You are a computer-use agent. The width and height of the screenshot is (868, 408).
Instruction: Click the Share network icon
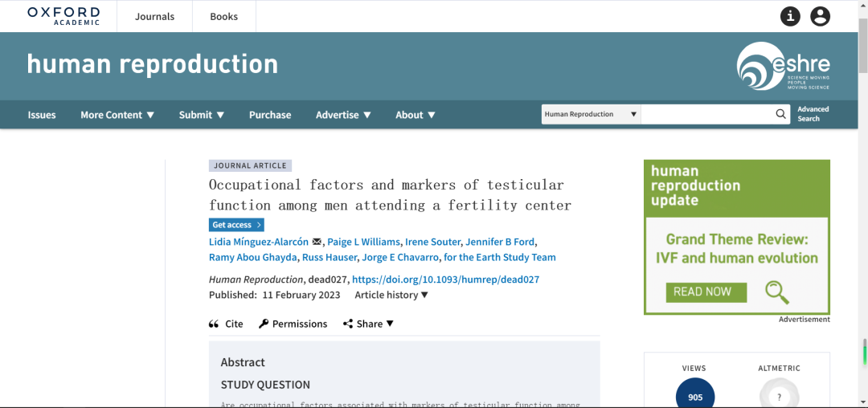(348, 324)
